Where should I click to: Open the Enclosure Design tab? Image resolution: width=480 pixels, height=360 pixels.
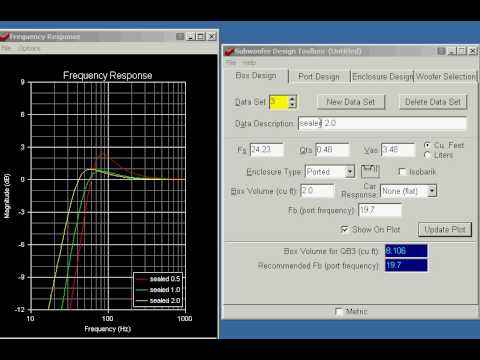point(382,77)
